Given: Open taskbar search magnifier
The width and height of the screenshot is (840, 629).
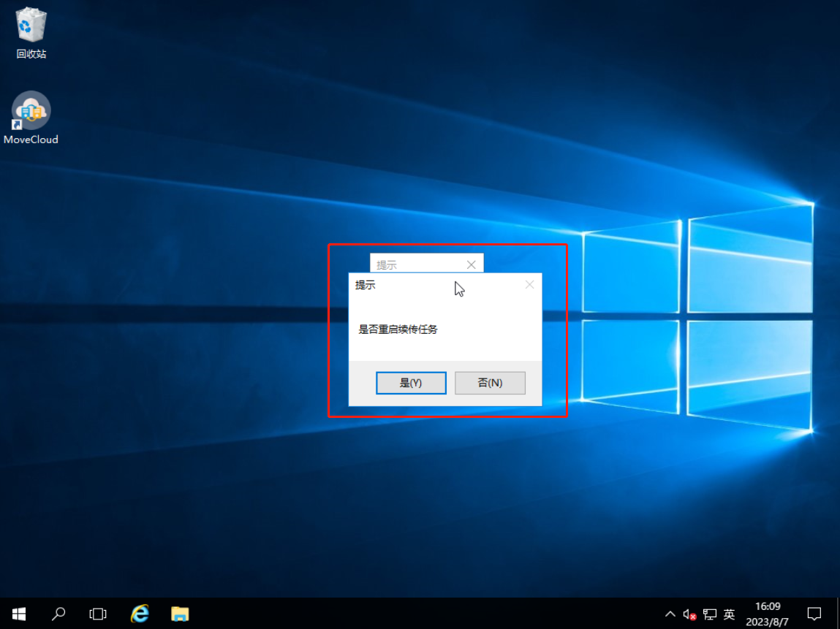Looking at the screenshot, I should click(58, 614).
